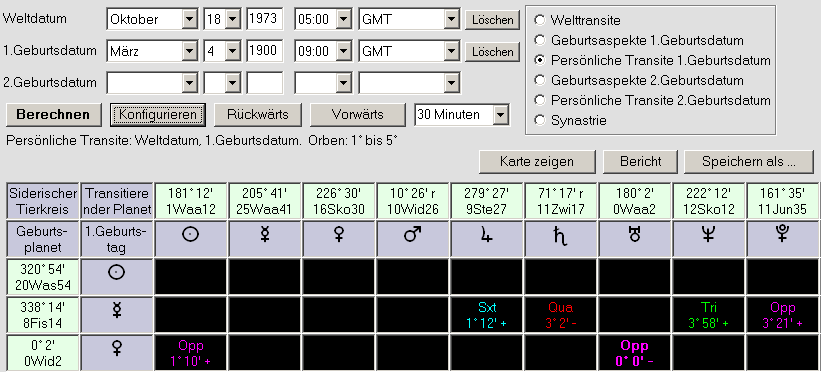Viewport: 821px width, 372px height.
Task: Open the empty 2.Geburtsdatum month dropdown
Action: [x=189, y=83]
